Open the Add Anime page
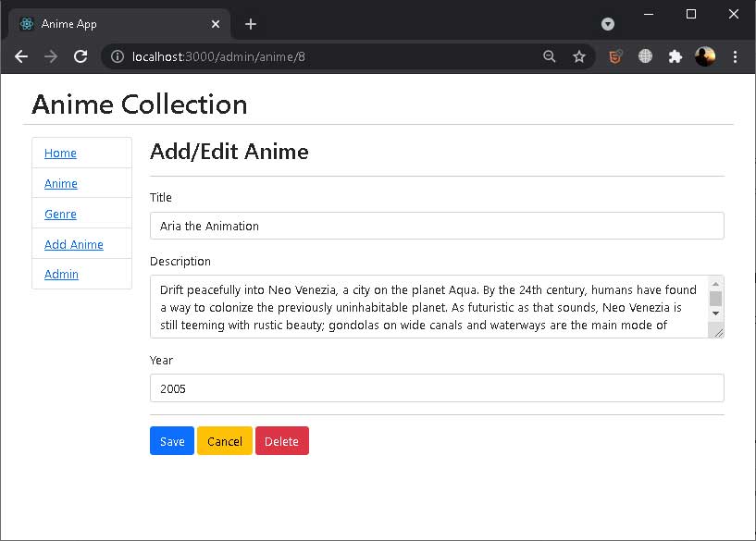Screen dimensions: 756x541 (x=73, y=243)
